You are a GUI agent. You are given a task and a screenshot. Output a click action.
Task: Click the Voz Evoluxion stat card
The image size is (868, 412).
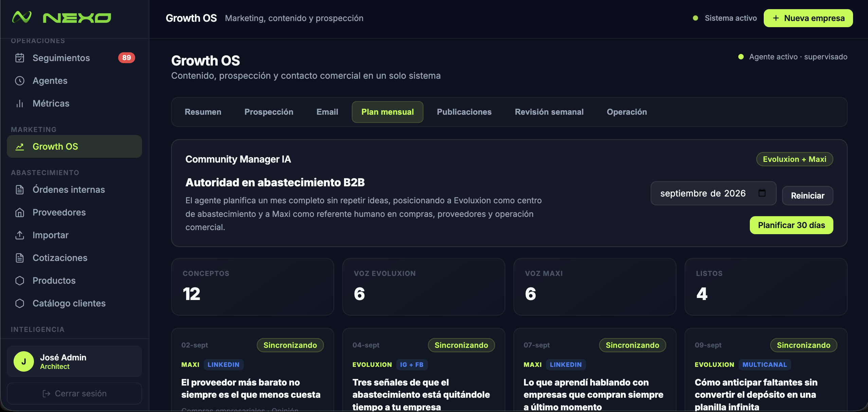pyautogui.click(x=424, y=287)
